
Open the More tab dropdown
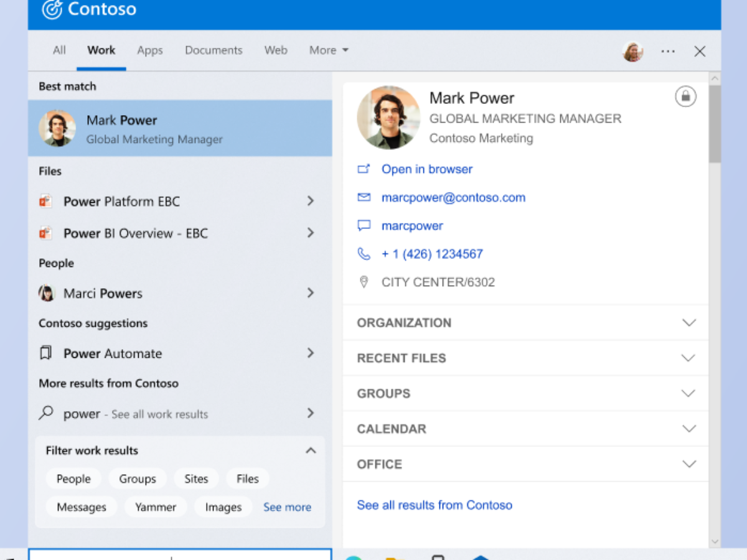328,50
